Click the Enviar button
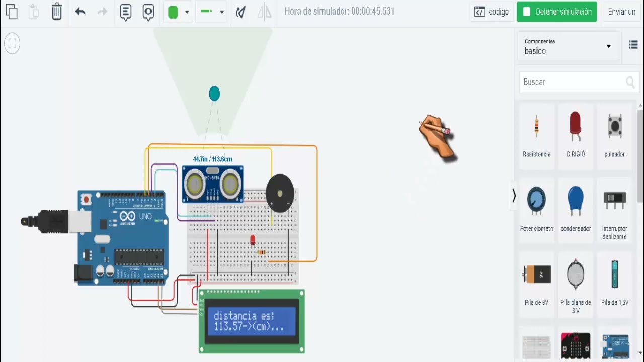The height and width of the screenshot is (362, 644). pos(622,12)
